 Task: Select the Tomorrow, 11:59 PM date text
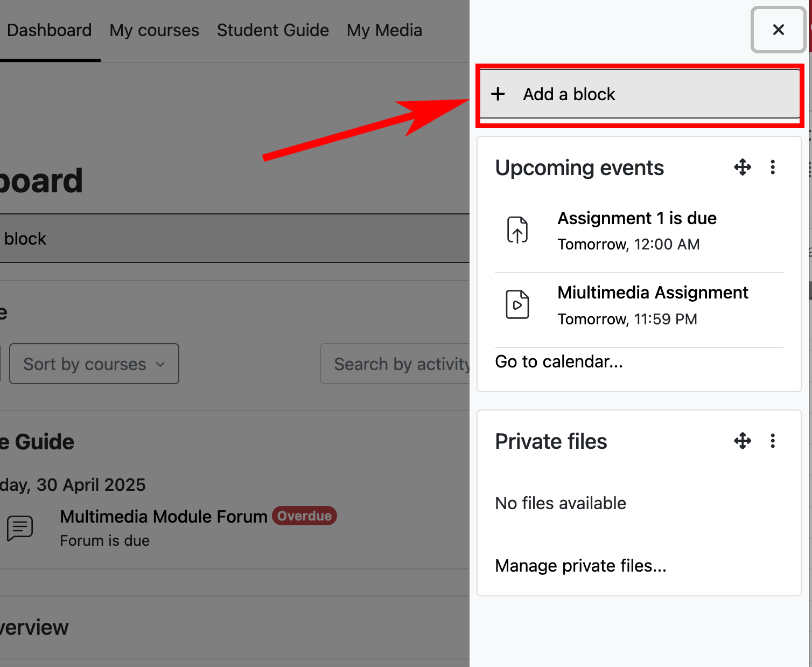pos(627,319)
